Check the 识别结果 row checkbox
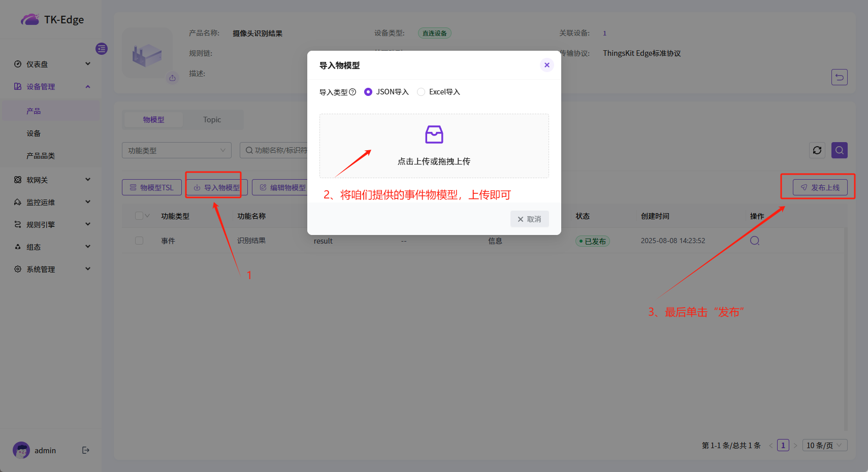868x472 pixels. [139, 241]
